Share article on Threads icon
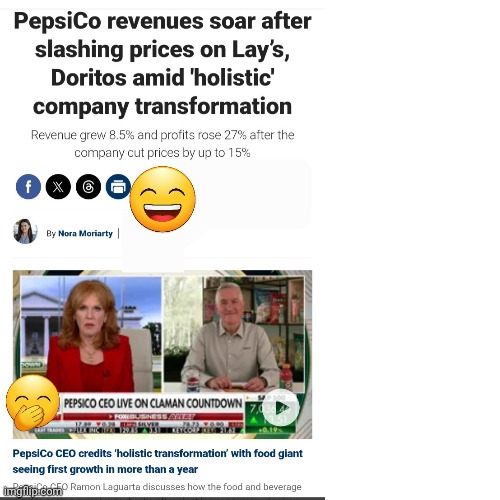The height and width of the screenshot is (500, 500). (x=88, y=186)
